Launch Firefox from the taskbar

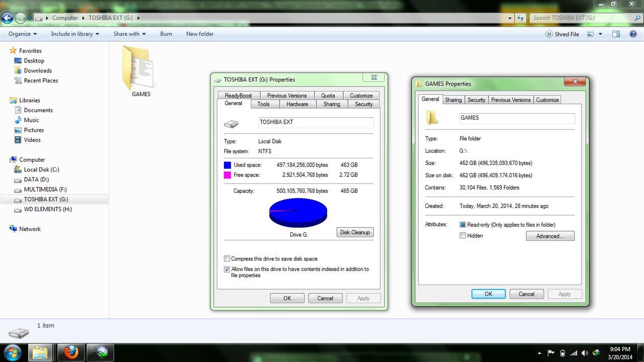click(x=70, y=353)
